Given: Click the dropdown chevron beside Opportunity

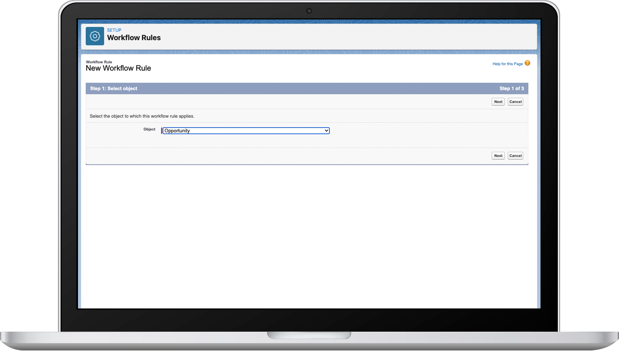Looking at the screenshot, I should coord(326,131).
